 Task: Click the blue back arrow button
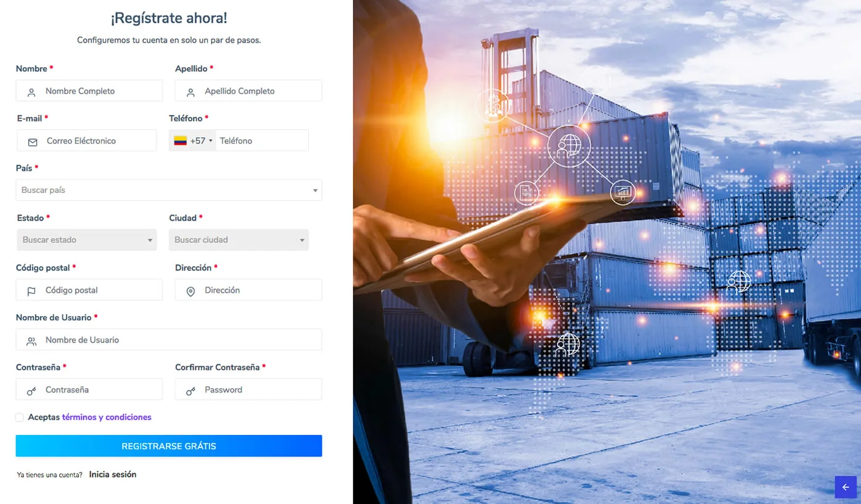pos(846,487)
